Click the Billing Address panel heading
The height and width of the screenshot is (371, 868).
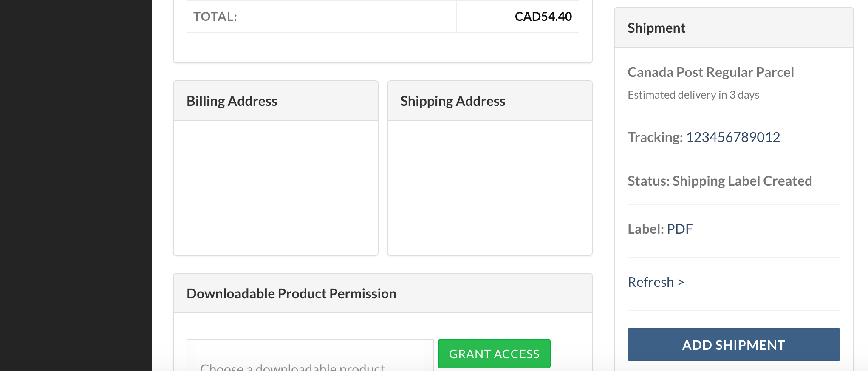232,101
